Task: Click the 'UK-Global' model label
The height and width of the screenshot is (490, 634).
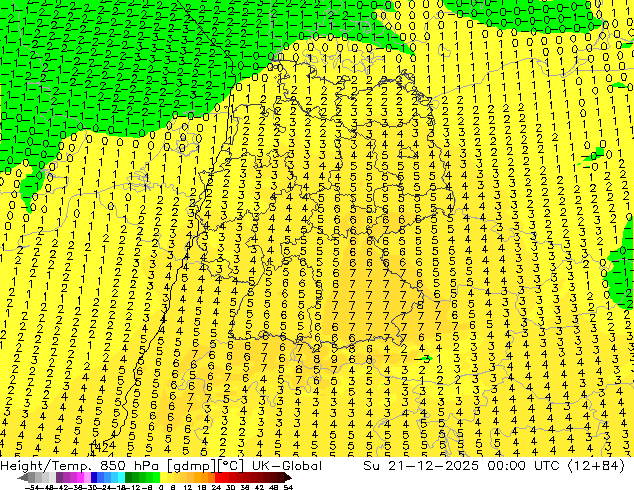Action: tap(287, 466)
